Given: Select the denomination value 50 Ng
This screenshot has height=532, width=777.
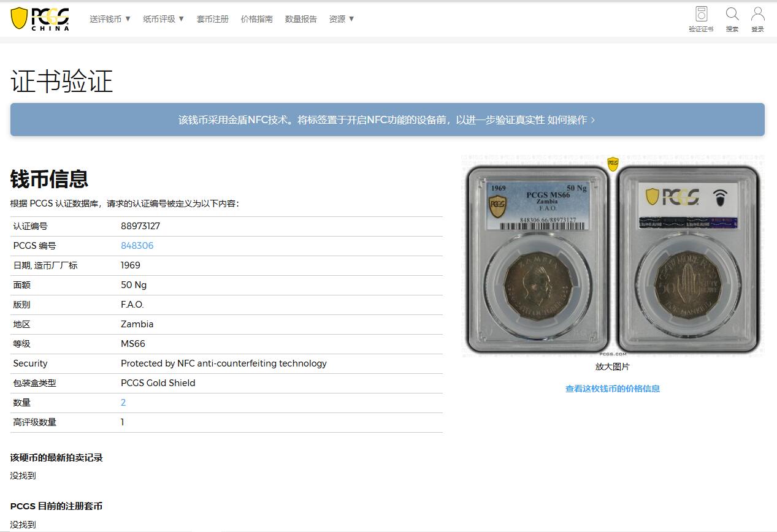Looking at the screenshot, I should 134,285.
